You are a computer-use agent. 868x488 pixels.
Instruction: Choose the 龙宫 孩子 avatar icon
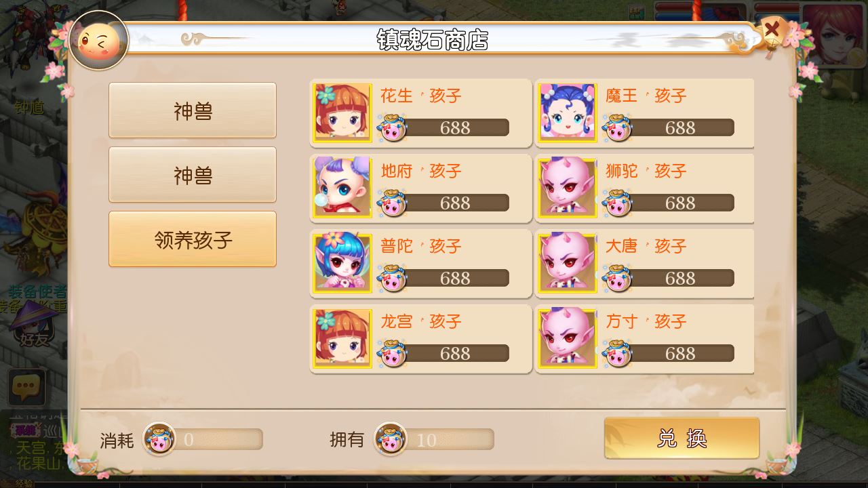click(x=342, y=338)
